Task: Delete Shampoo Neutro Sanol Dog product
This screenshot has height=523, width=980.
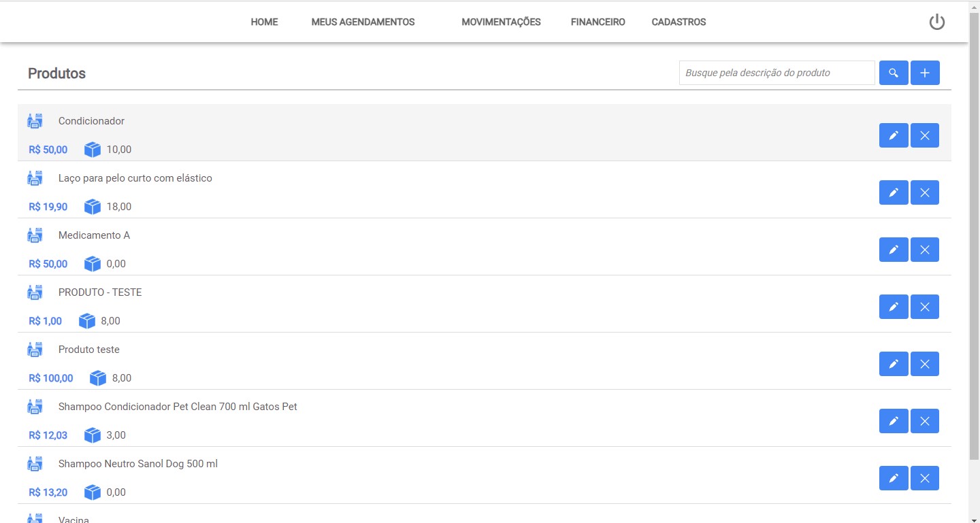Action: tap(925, 478)
